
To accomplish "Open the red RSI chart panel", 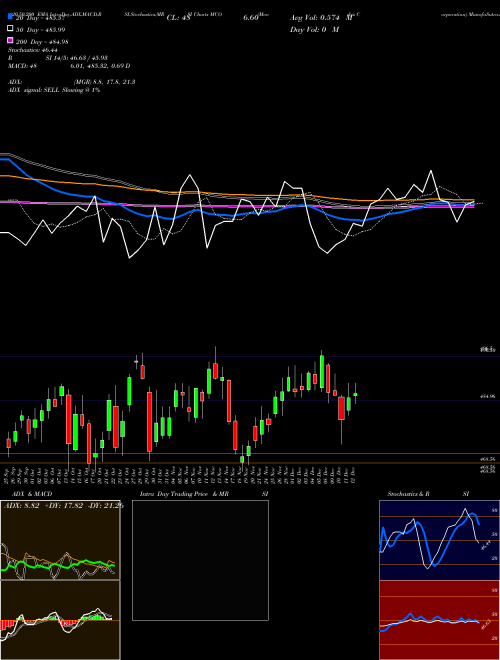I will coord(439,620).
